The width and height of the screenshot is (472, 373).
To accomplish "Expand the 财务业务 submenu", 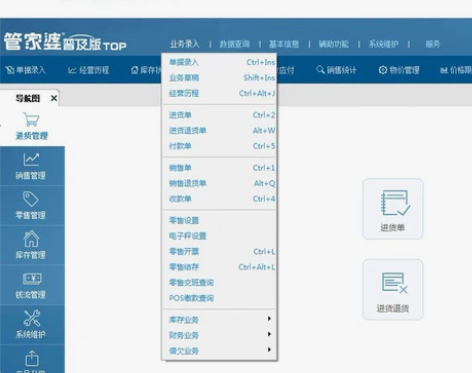I will click(219, 335).
